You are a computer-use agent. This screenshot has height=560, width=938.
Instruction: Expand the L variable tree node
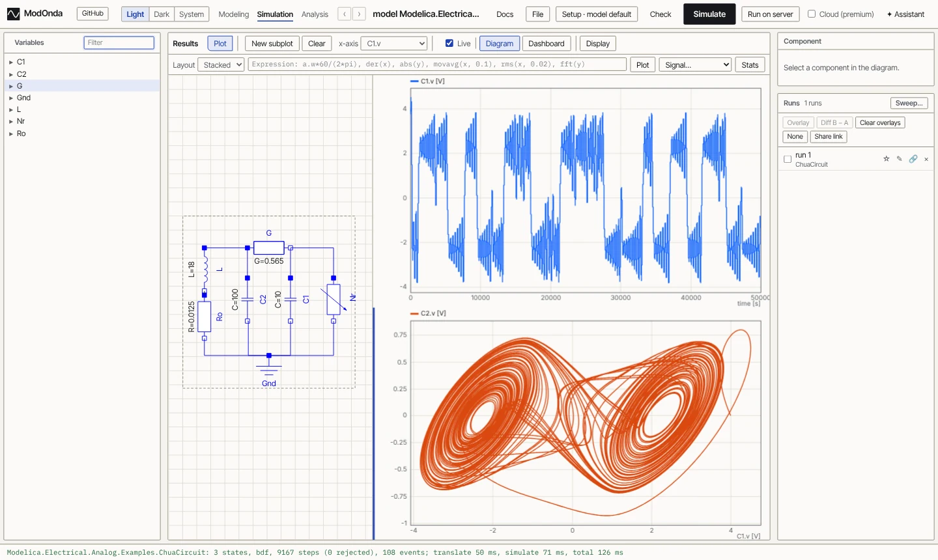pyautogui.click(x=11, y=110)
